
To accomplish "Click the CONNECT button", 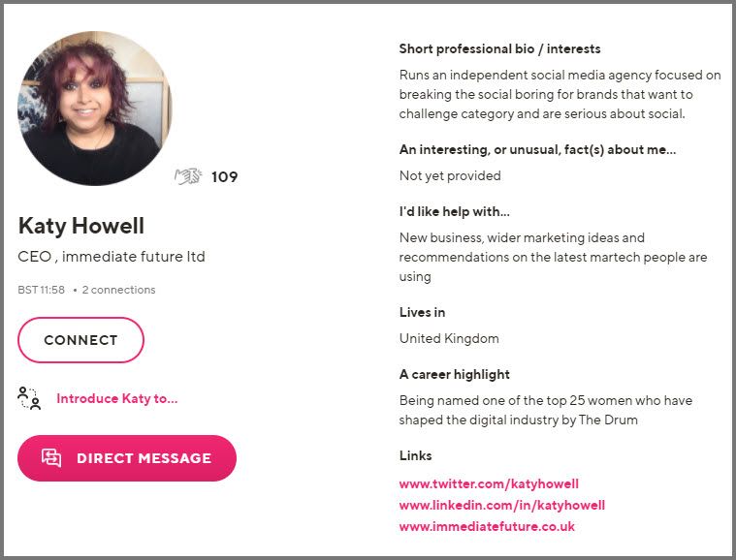I will pyautogui.click(x=80, y=340).
